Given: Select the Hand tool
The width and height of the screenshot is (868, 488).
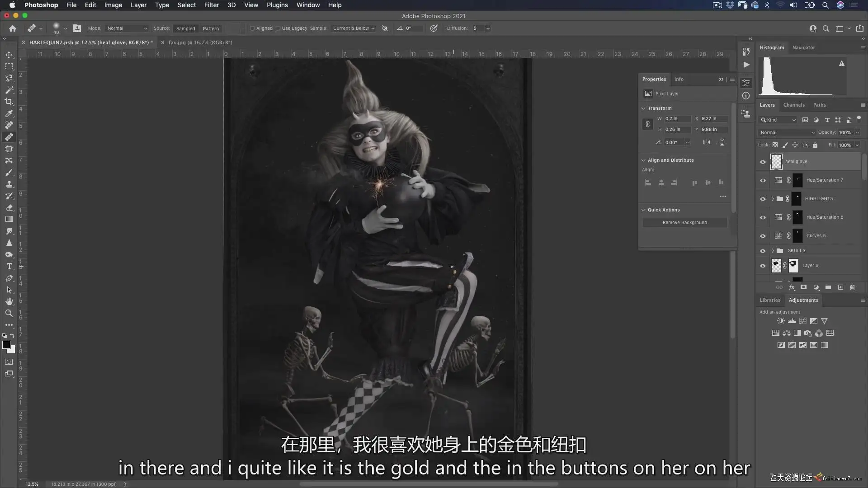Looking at the screenshot, I should tap(9, 301).
